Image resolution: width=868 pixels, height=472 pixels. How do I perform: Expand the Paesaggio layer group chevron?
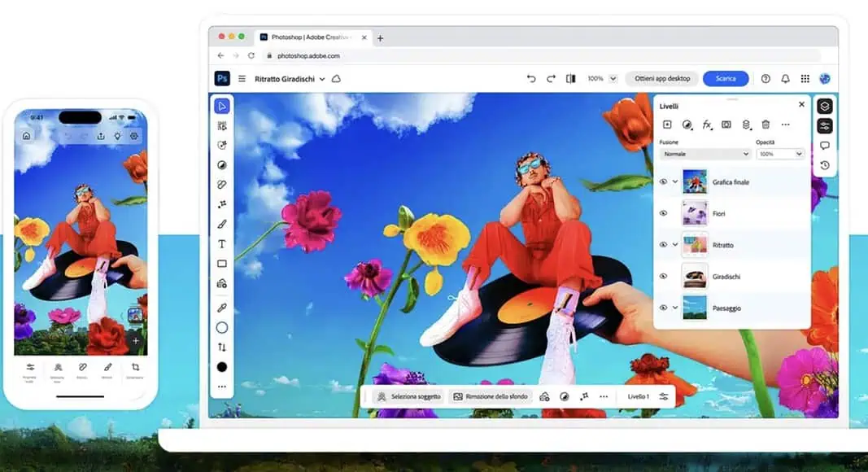click(675, 308)
